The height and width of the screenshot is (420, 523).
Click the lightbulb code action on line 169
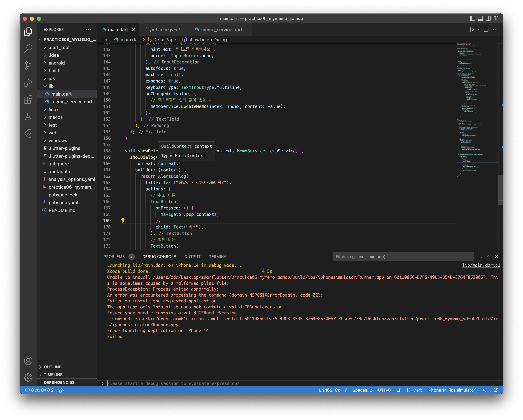pyautogui.click(x=123, y=220)
